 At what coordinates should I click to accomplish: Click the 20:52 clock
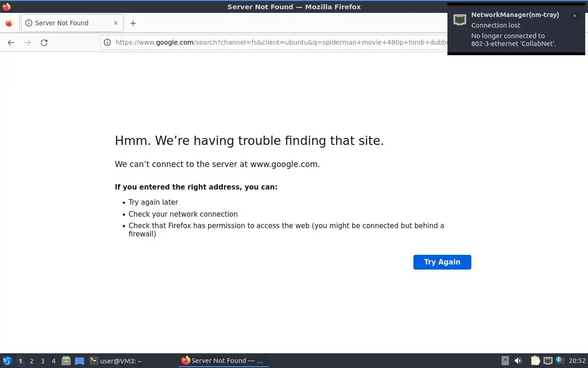[x=577, y=361]
